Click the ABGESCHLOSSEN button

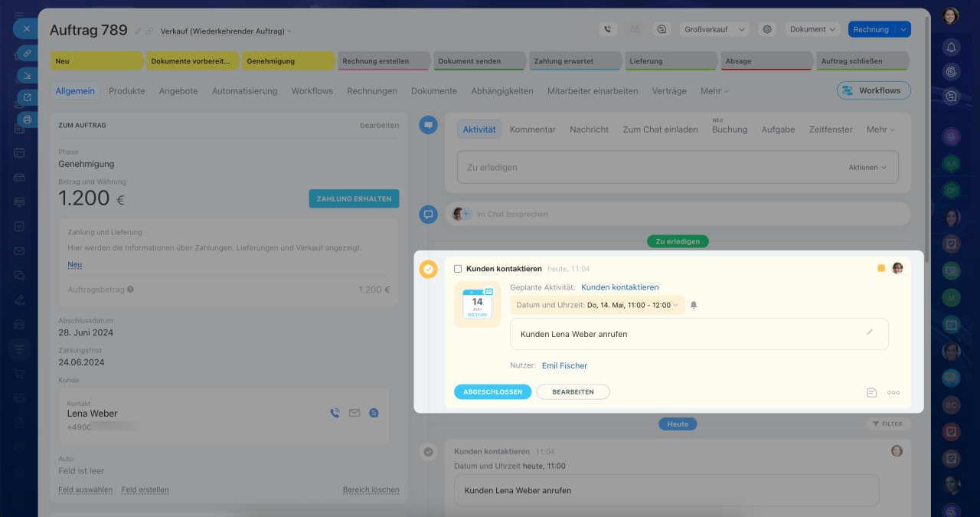click(492, 391)
